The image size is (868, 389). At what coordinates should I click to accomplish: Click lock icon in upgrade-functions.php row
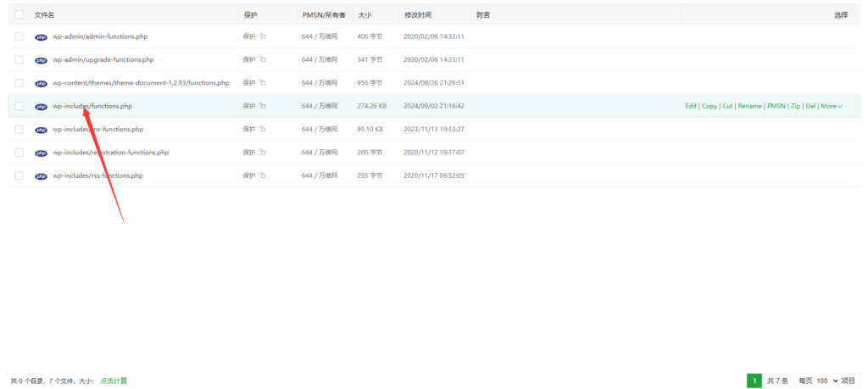(263, 60)
